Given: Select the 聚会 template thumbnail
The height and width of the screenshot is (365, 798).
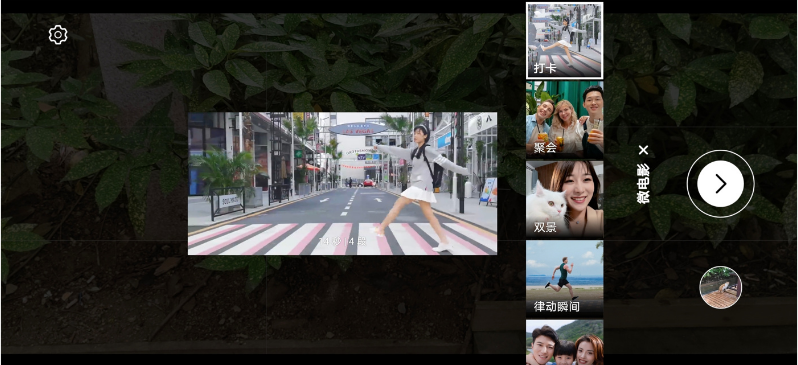Looking at the screenshot, I should 564,120.
